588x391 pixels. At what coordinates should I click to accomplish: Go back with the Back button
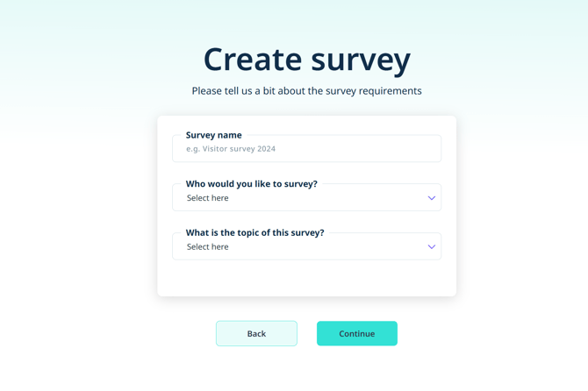click(x=256, y=333)
